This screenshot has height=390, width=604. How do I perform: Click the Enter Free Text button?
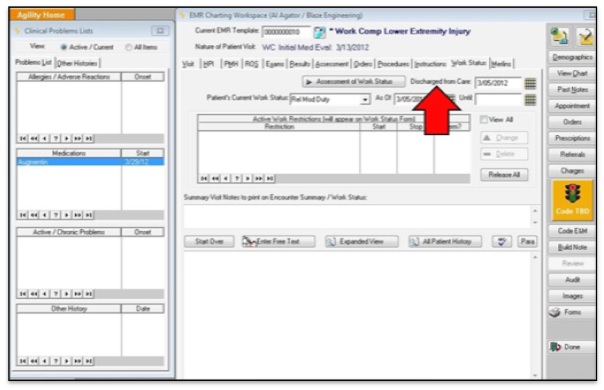click(x=279, y=242)
